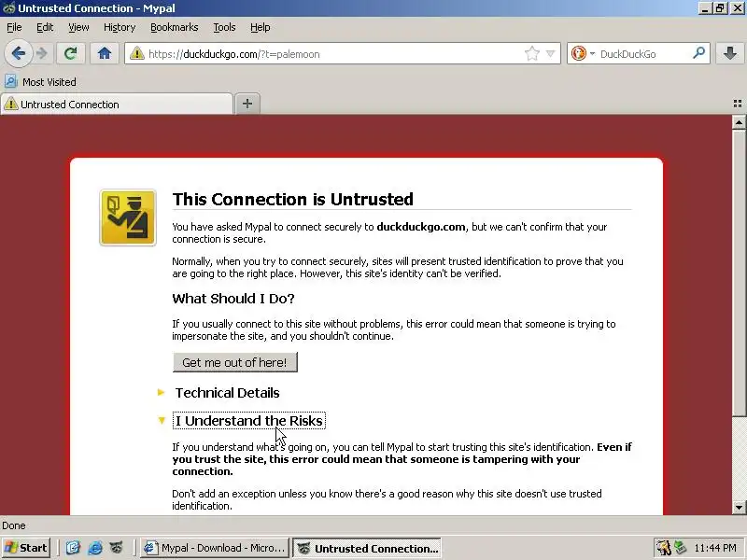Launch Mypal raccoon icon in quick launch

click(117, 548)
